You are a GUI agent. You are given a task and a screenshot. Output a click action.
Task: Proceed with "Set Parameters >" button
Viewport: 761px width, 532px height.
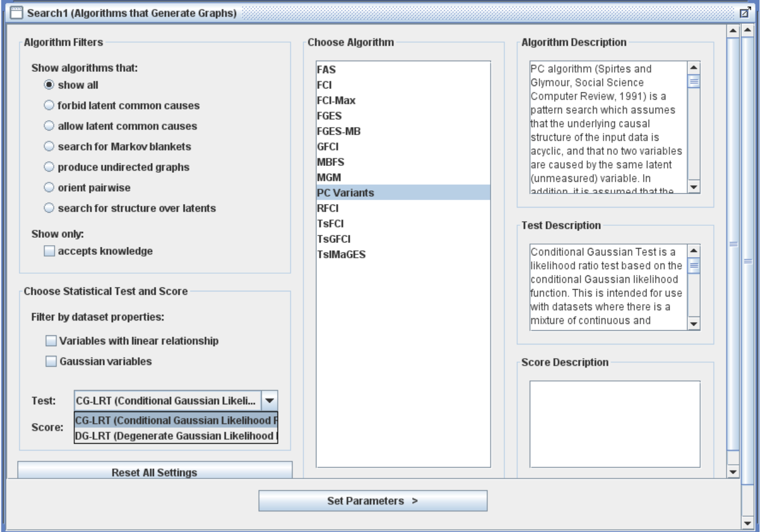pyautogui.click(x=373, y=501)
